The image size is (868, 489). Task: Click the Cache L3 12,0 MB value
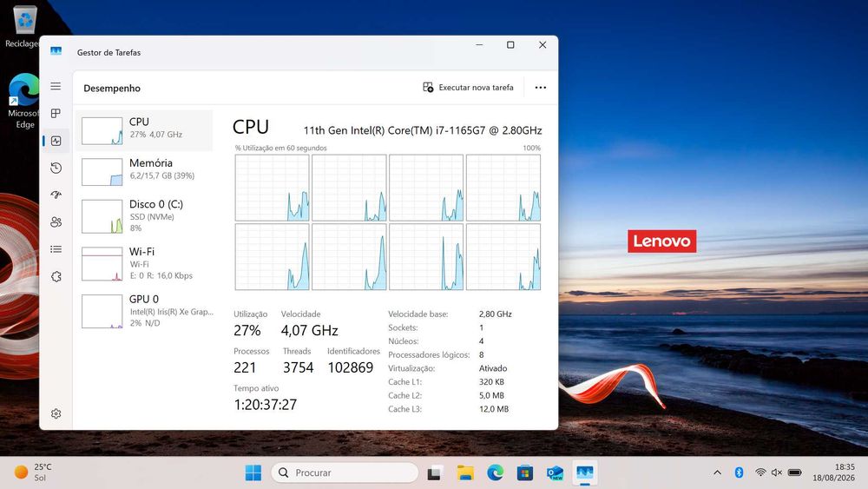(494, 409)
